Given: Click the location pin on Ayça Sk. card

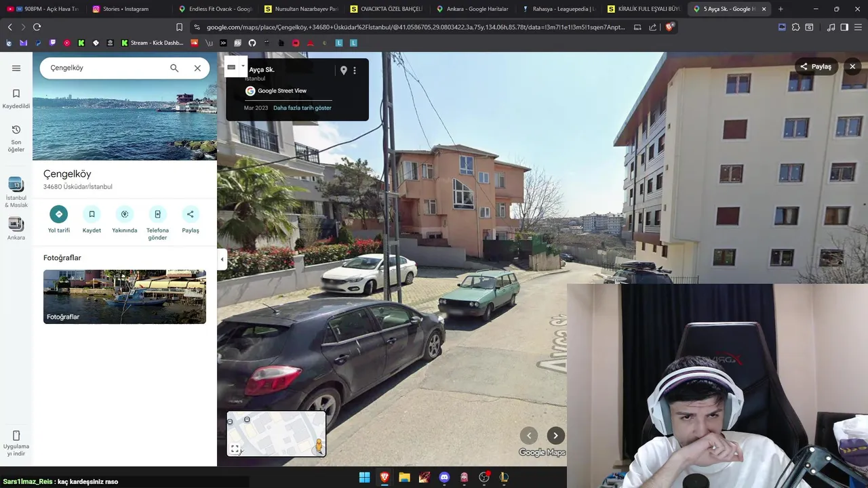Looking at the screenshot, I should (343, 70).
